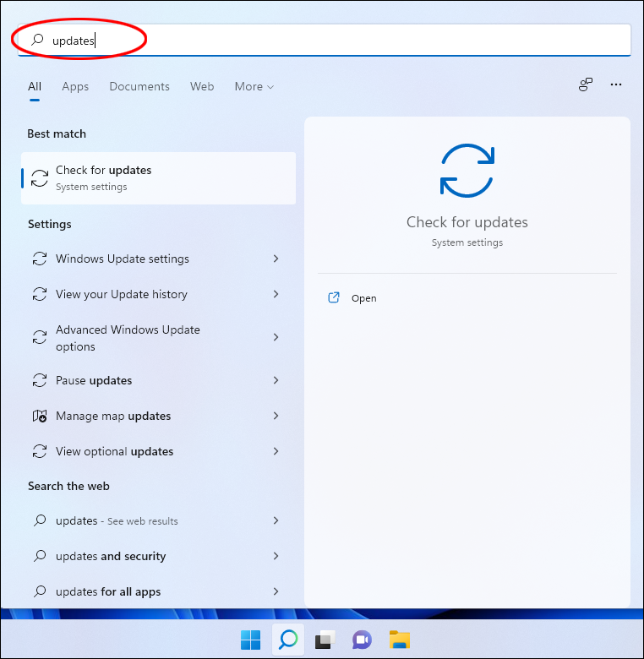The width and height of the screenshot is (644, 659).
Task: Select Manage map updates result
Action: [x=159, y=416]
